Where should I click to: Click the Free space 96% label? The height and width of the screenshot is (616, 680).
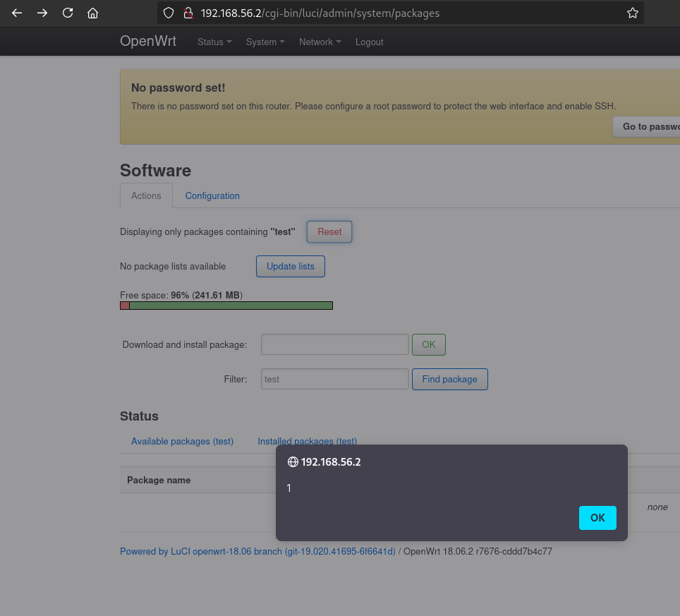[181, 296]
